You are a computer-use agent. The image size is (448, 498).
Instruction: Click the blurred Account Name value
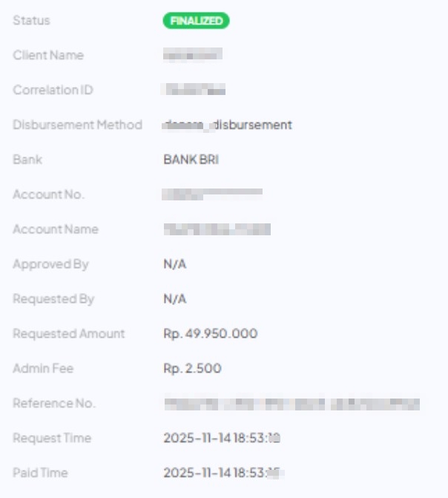coord(217,229)
